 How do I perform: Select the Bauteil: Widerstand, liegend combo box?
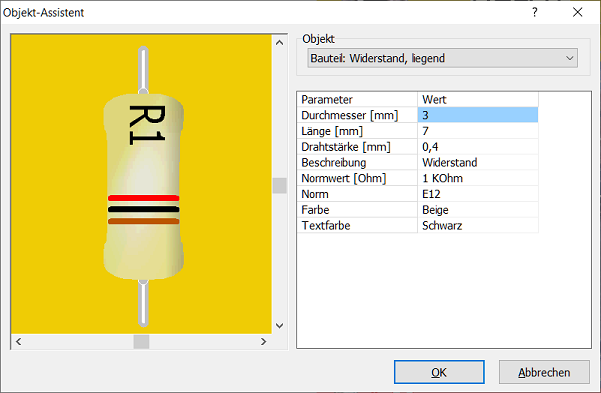coord(442,58)
